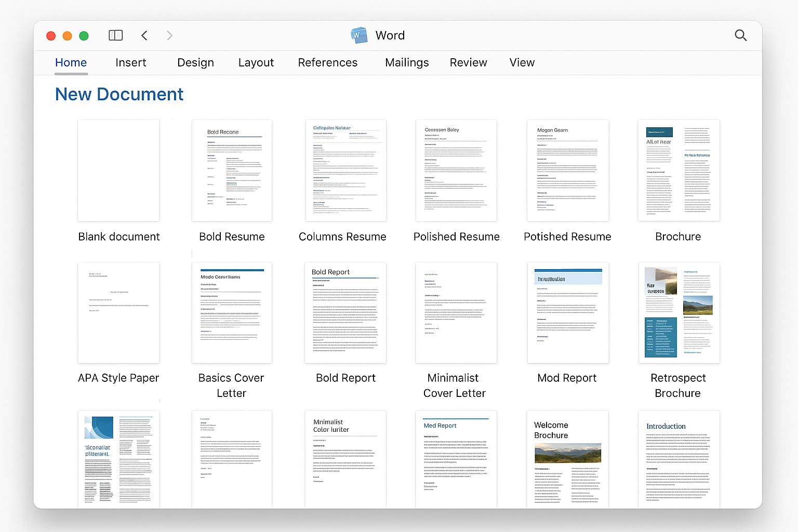This screenshot has width=798, height=532.
Task: Open the View tab
Action: coord(522,62)
